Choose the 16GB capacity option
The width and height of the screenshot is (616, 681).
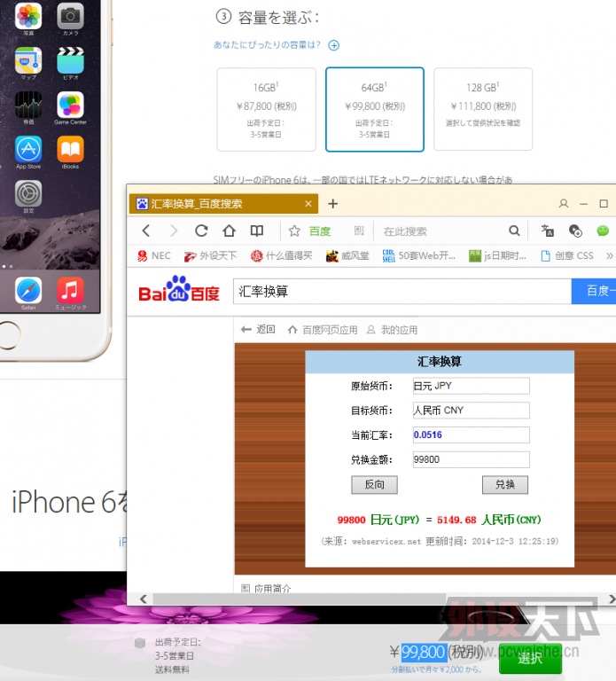click(x=266, y=109)
